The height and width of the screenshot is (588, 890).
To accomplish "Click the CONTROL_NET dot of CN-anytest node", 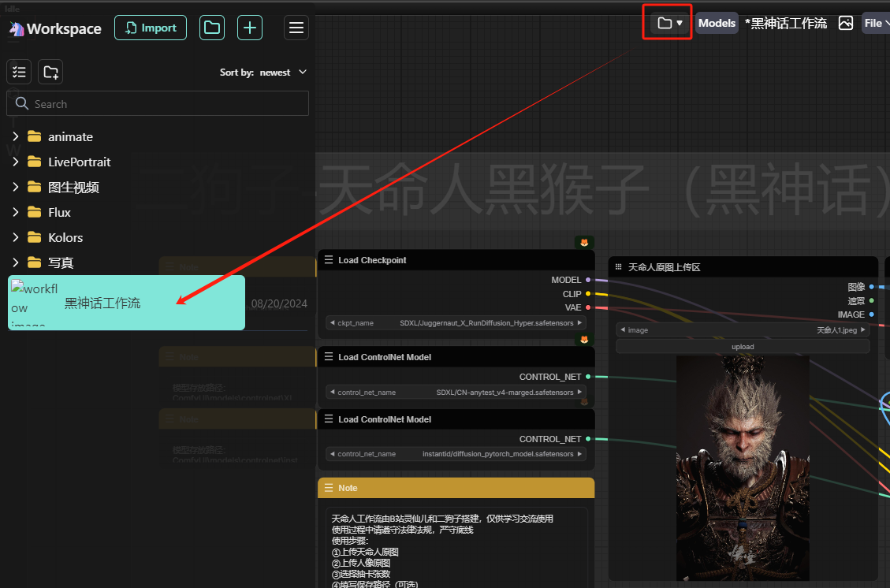I will (x=588, y=377).
